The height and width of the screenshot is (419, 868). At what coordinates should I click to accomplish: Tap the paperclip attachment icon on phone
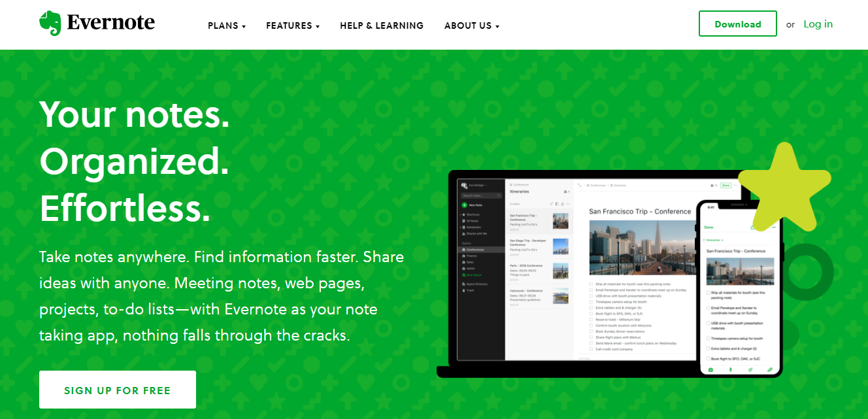click(769, 370)
